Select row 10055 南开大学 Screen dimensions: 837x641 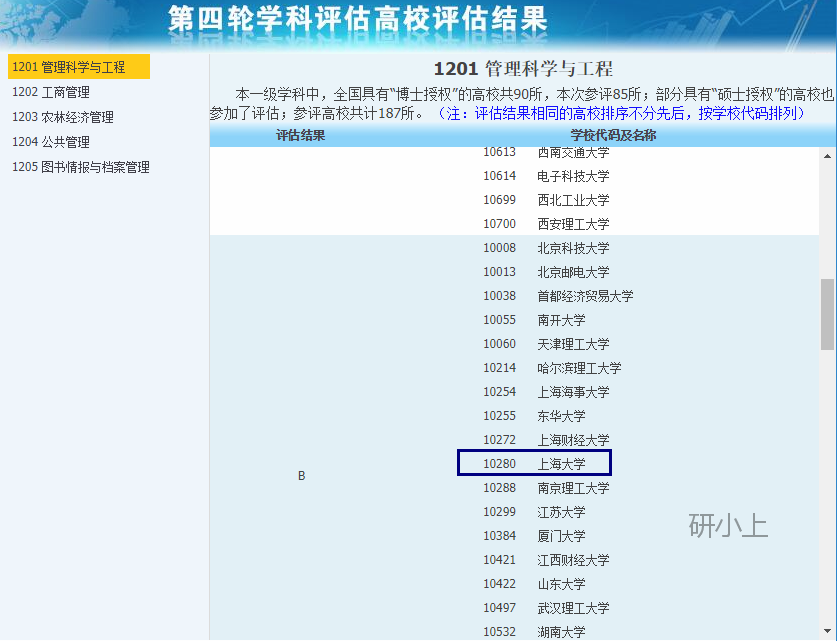(534, 320)
